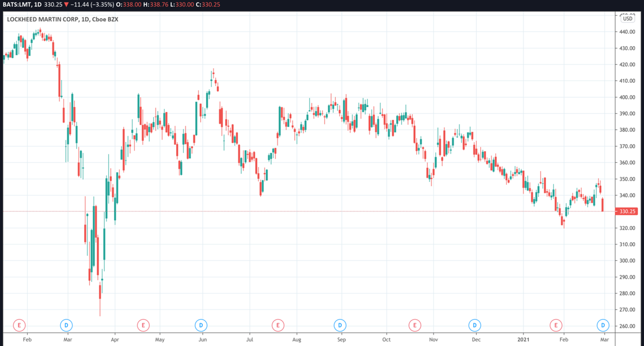The height and width of the screenshot is (346, 644).
Task: Click the earnings E marker above the first Feb label
Action: pyautogui.click(x=19, y=325)
